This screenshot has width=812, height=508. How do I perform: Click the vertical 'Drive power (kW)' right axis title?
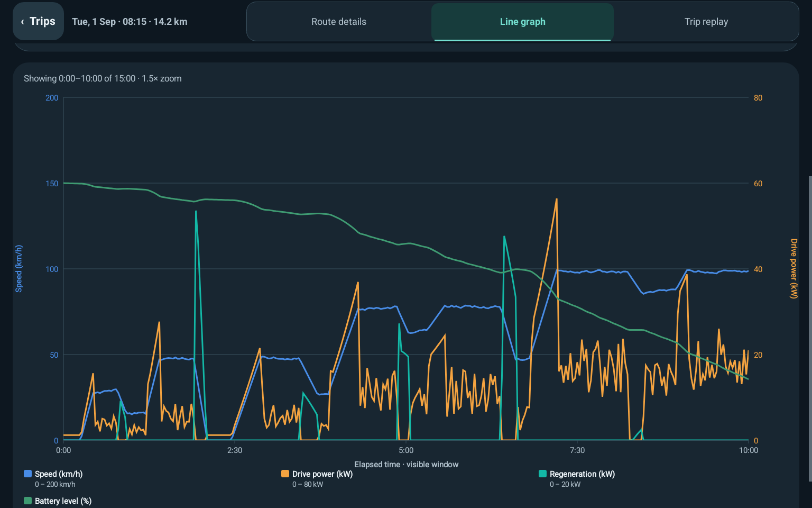pyautogui.click(x=793, y=269)
